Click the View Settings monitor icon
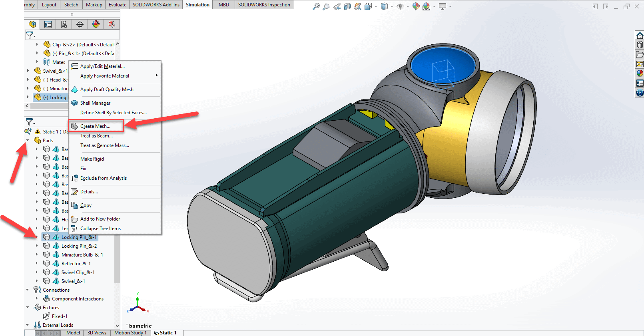644x336 pixels. click(x=443, y=6)
